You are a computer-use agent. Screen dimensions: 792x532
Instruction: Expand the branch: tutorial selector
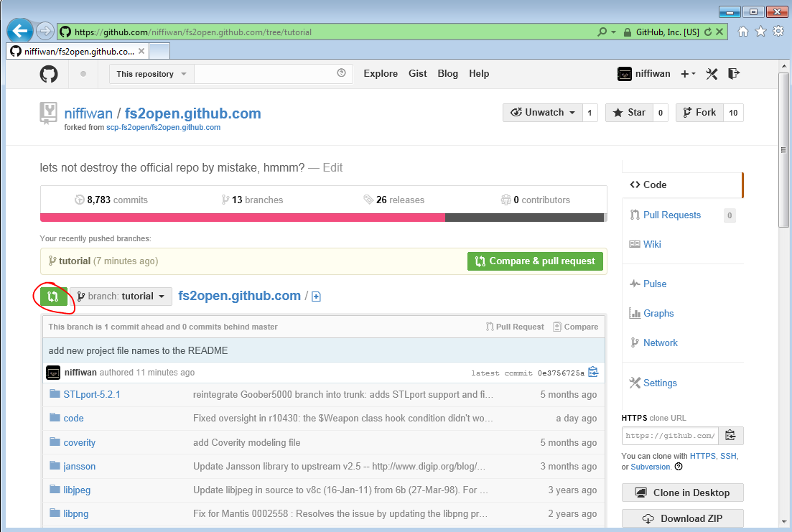pyautogui.click(x=121, y=297)
